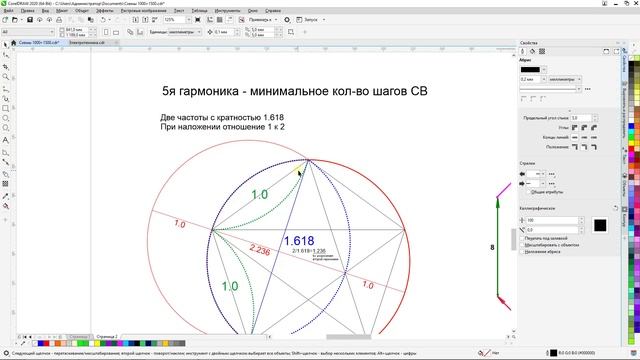The image size is (640, 360).
Task: Select the mitered corner style
Action: (575, 128)
